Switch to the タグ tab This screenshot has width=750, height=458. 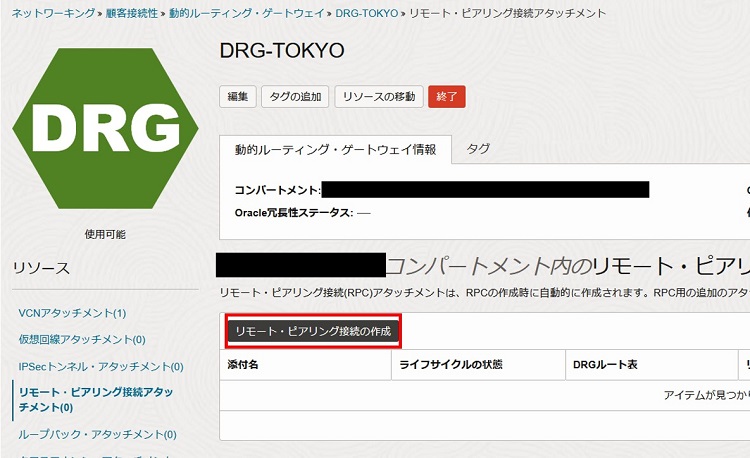[478, 149]
